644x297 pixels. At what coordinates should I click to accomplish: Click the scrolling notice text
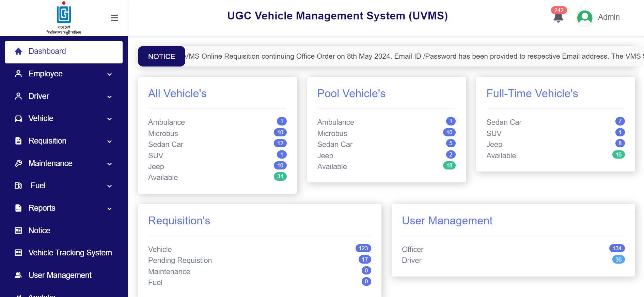[414, 56]
